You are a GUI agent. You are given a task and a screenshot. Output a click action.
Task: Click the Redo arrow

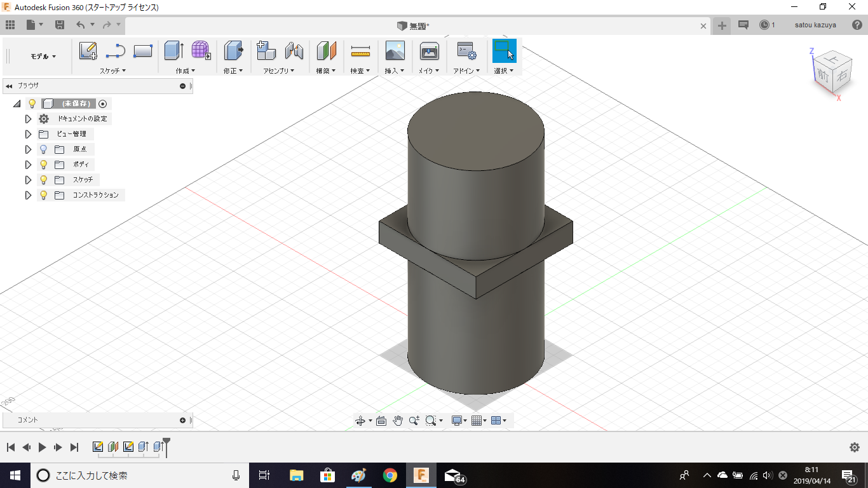click(107, 25)
